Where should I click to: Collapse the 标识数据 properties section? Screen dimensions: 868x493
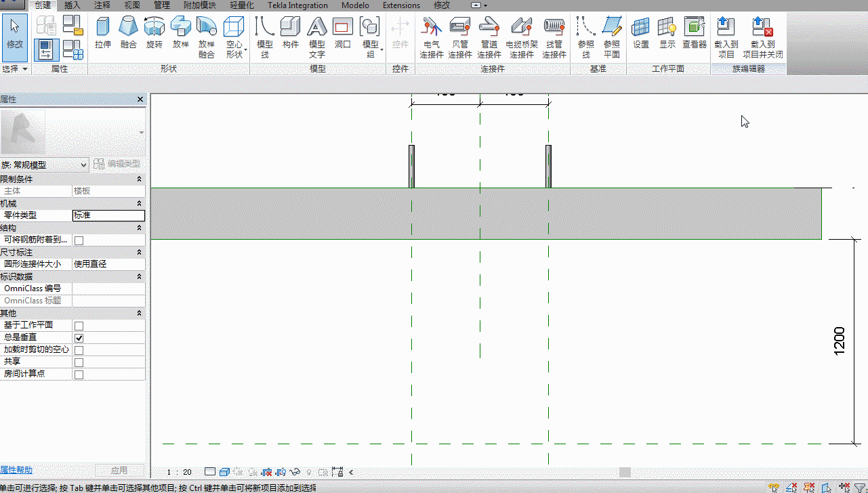(x=139, y=277)
